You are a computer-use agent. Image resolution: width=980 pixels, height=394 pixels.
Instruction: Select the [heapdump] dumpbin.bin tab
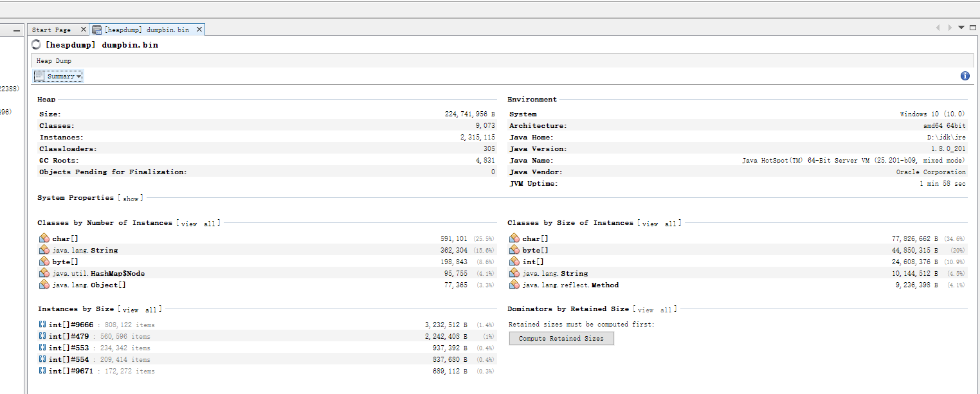[x=147, y=30]
